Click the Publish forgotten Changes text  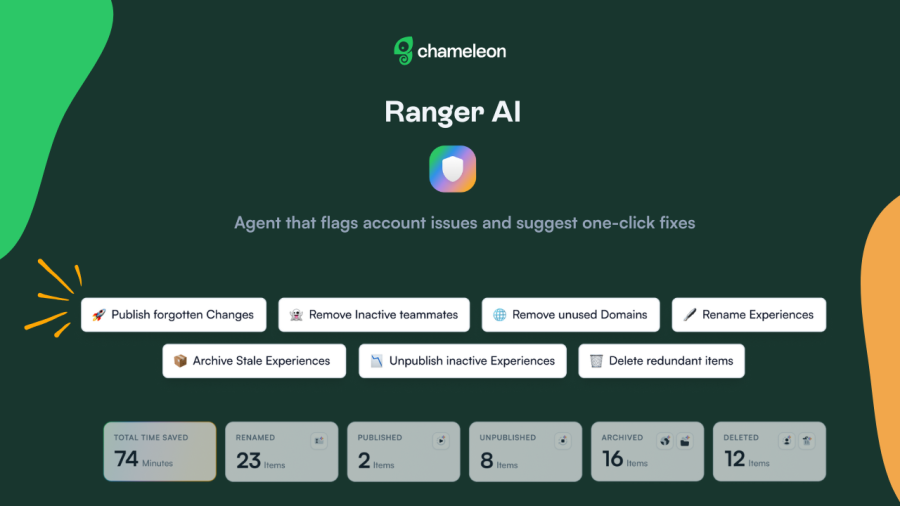182,315
